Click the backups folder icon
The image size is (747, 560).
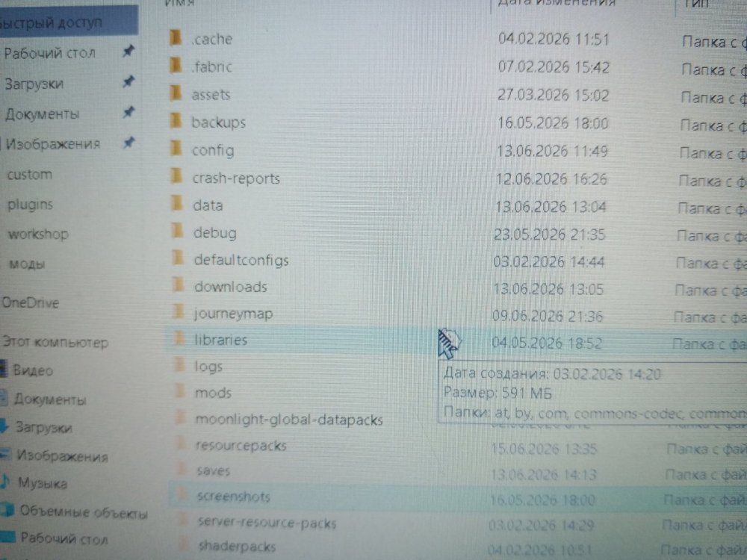176,120
